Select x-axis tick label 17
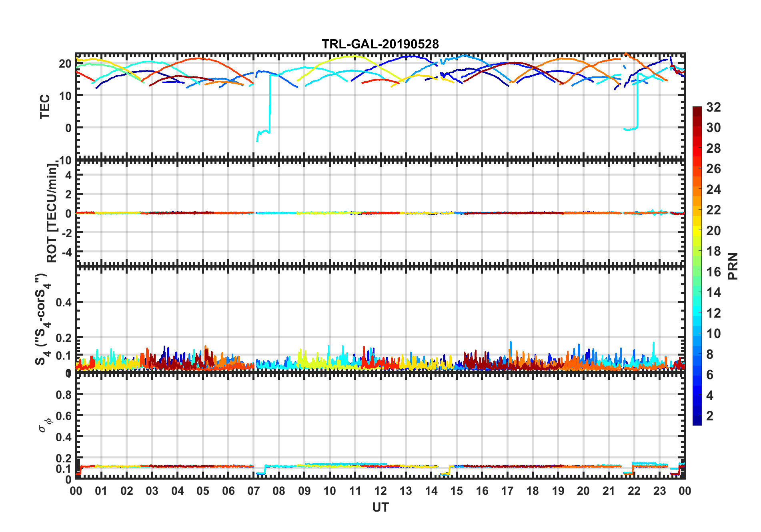Viewport: 761px width, 532px height. click(507, 491)
